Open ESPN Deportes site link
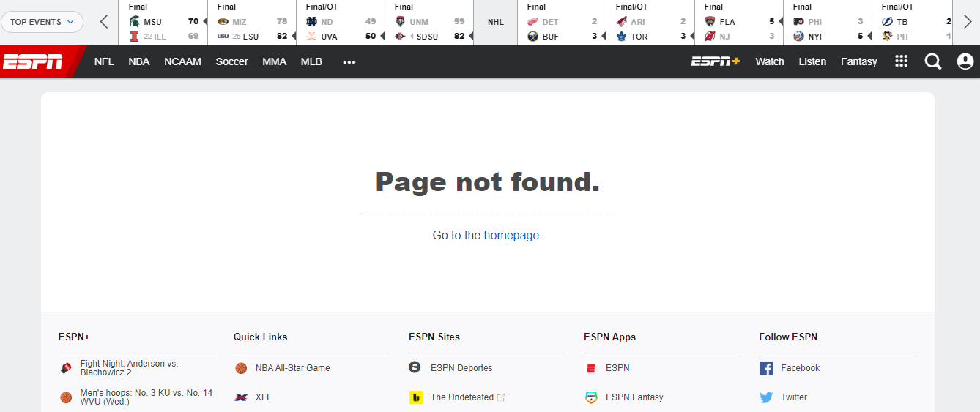This screenshot has width=980, height=412. coord(461,368)
